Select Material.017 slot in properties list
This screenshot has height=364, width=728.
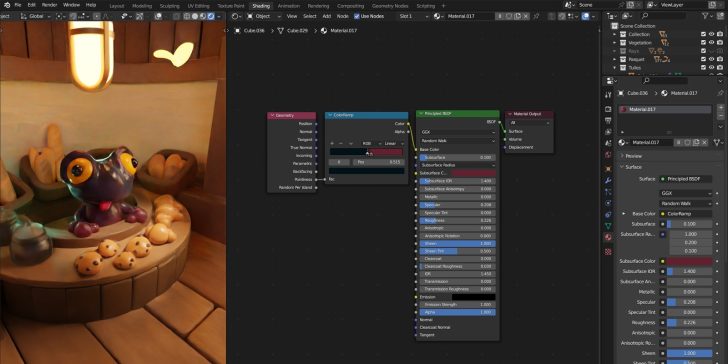(x=665, y=110)
